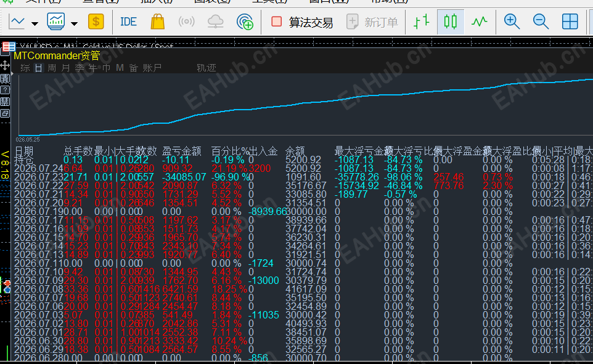
Task: Expand the dropdown arrow beside line chart icon
Action: (35, 24)
